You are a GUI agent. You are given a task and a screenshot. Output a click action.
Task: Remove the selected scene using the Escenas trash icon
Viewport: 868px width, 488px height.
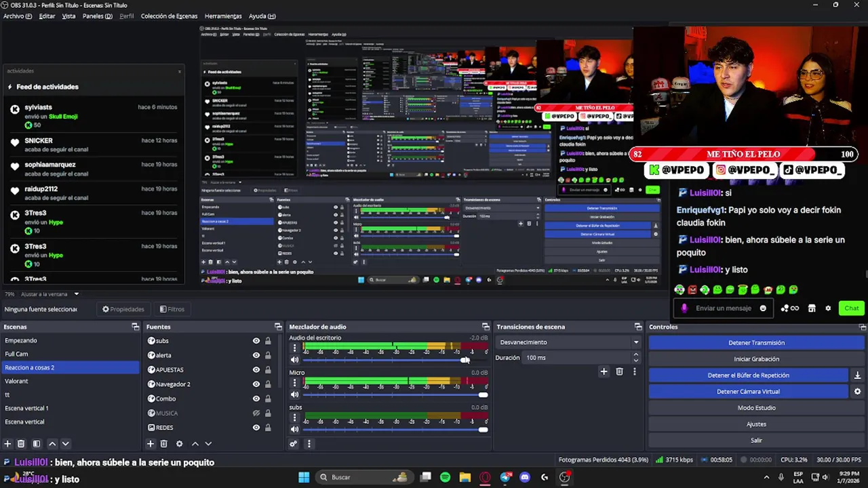(x=21, y=444)
